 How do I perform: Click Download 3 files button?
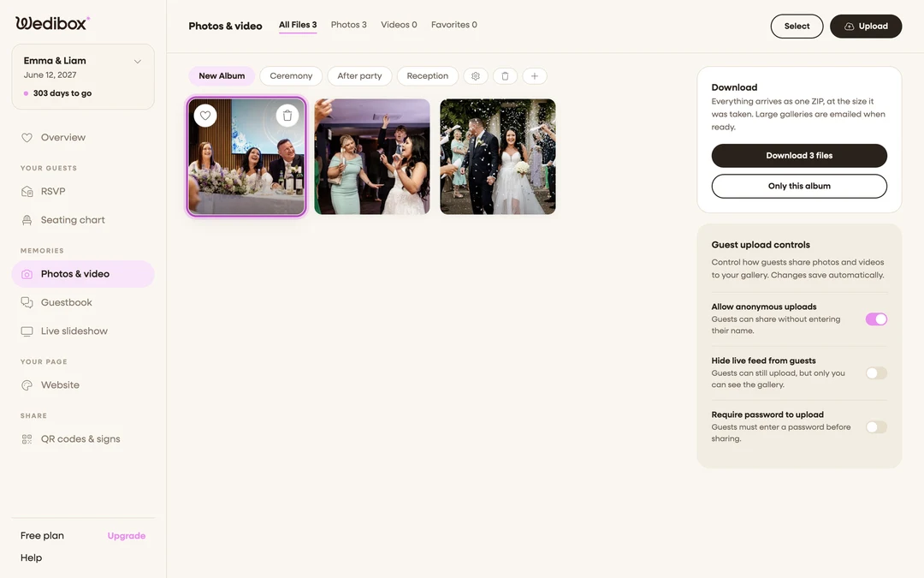point(799,156)
